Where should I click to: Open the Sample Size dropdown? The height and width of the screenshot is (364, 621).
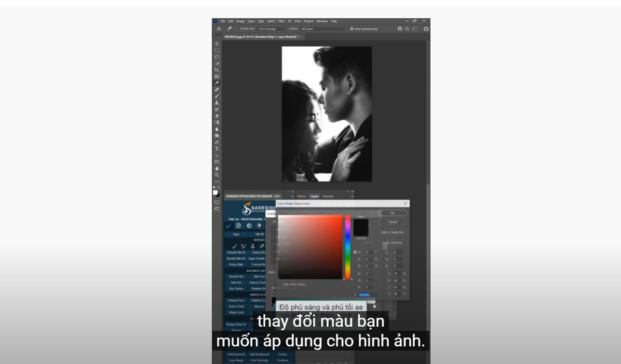pos(269,29)
